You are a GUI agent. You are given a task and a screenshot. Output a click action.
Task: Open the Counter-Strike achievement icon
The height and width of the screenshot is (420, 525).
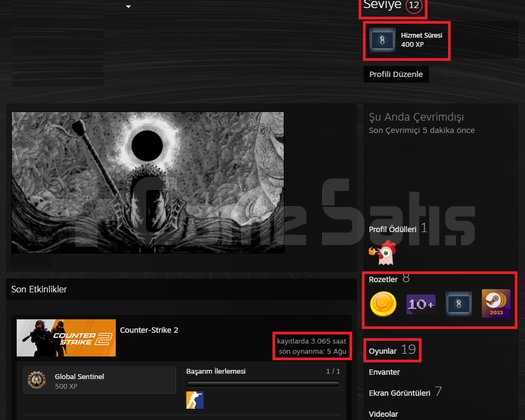195,400
